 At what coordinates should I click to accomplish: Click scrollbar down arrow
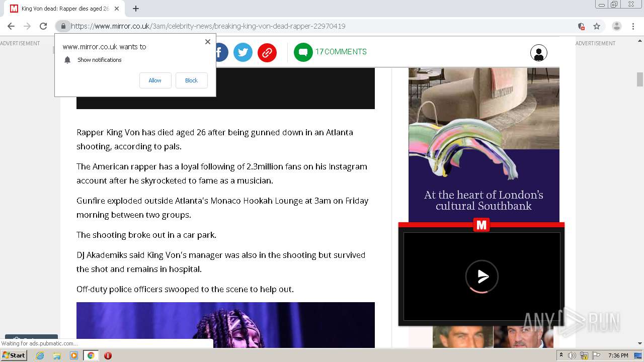[640, 343]
